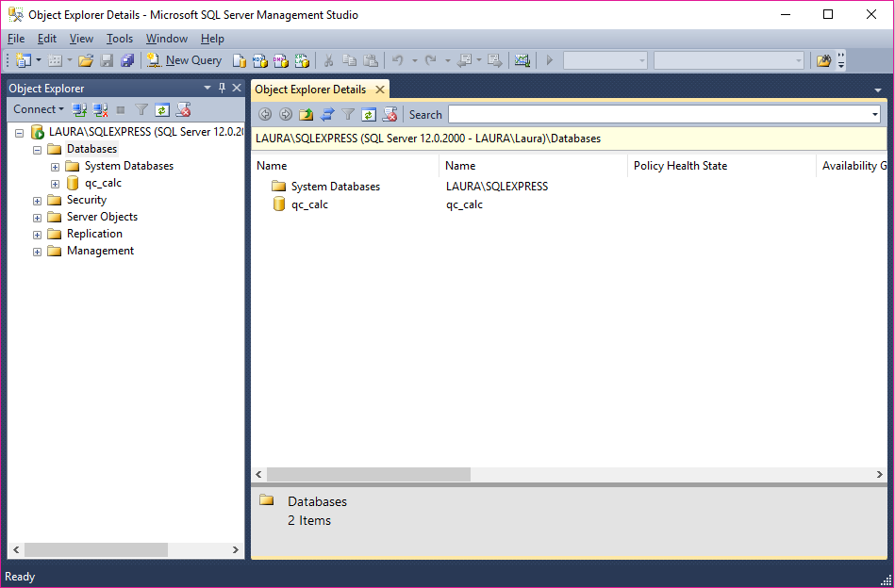Open the File menu
895x588 pixels.
[x=16, y=39]
